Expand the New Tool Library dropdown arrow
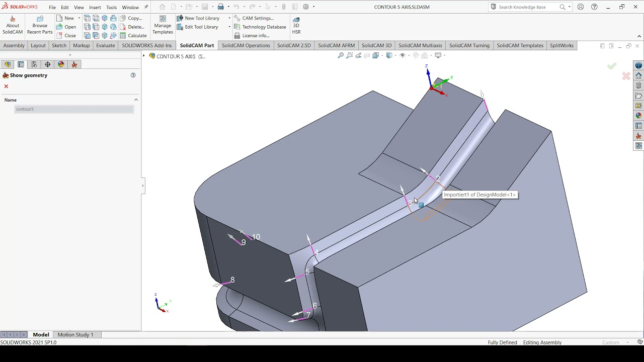 tap(229, 18)
